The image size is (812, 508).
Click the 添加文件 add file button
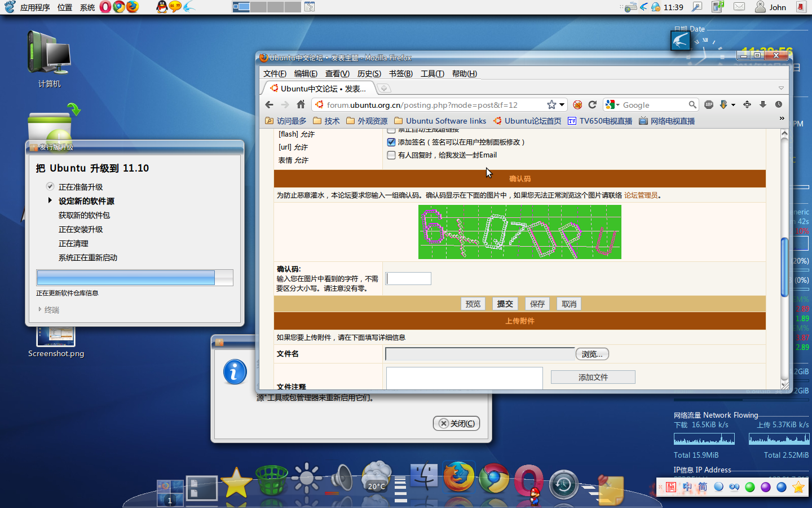(x=593, y=377)
